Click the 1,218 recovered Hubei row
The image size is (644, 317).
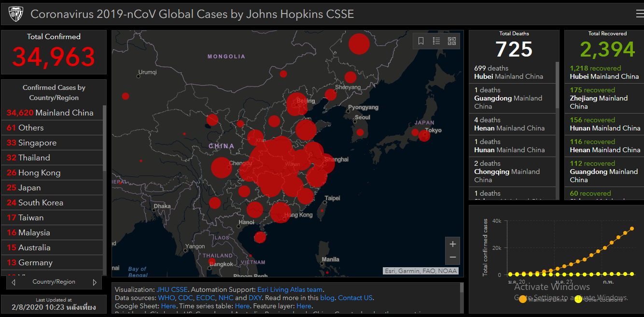[x=604, y=72]
